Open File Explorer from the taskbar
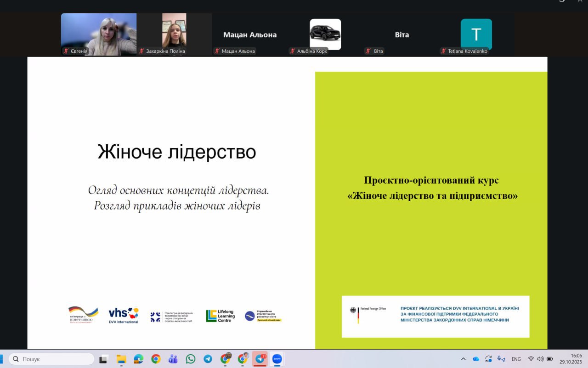This screenshot has width=588, height=368. pos(121,359)
